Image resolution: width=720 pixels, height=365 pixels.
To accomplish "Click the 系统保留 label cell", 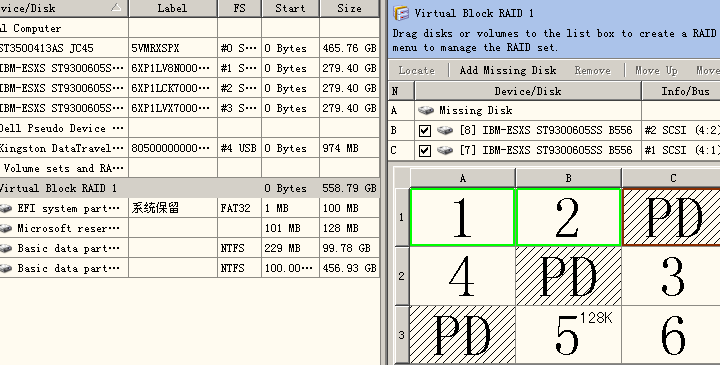I will [x=173, y=208].
